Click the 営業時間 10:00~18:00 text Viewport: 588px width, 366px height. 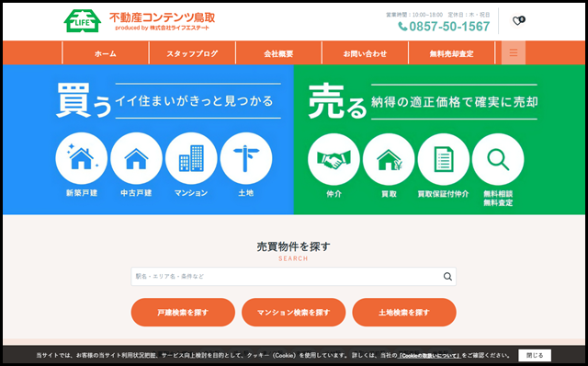click(x=414, y=15)
